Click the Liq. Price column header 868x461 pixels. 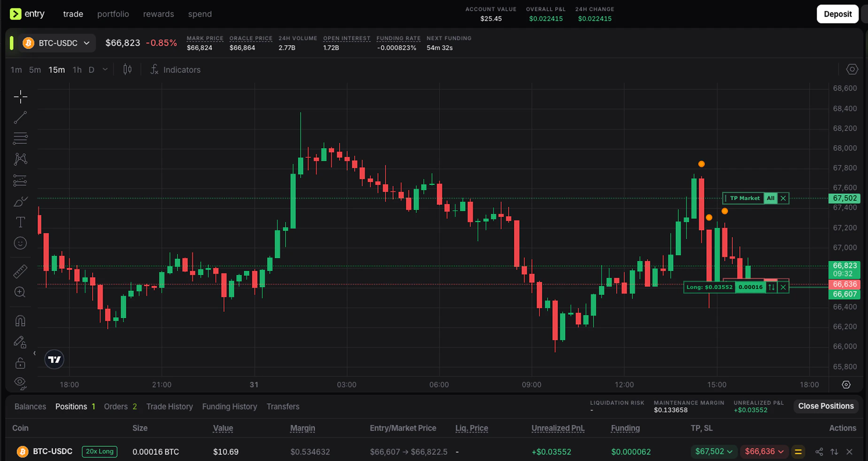coord(472,428)
